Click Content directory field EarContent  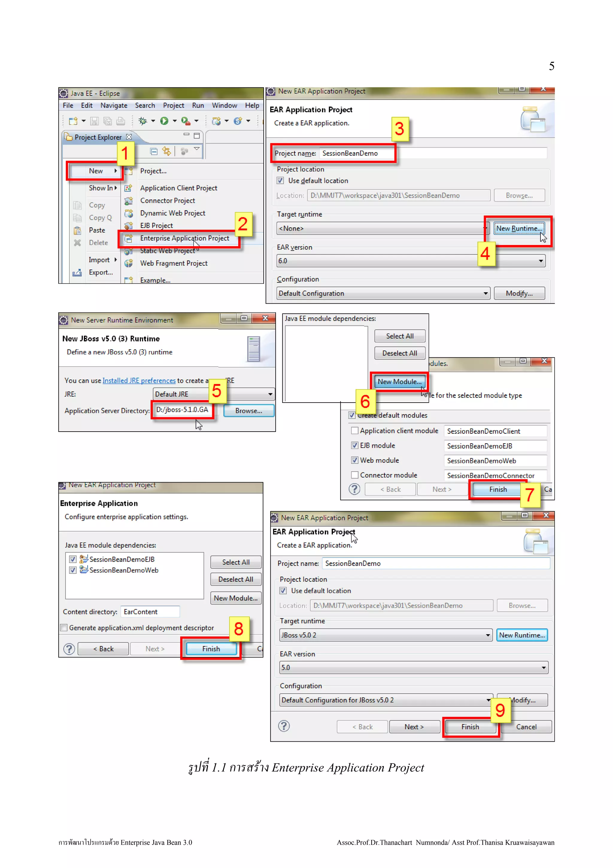(150, 612)
